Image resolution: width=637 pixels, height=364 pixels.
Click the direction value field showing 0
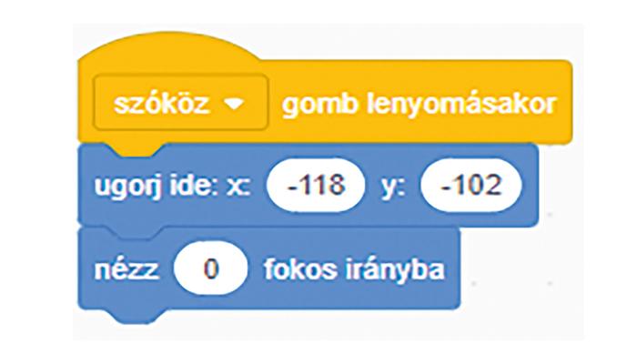click(210, 268)
